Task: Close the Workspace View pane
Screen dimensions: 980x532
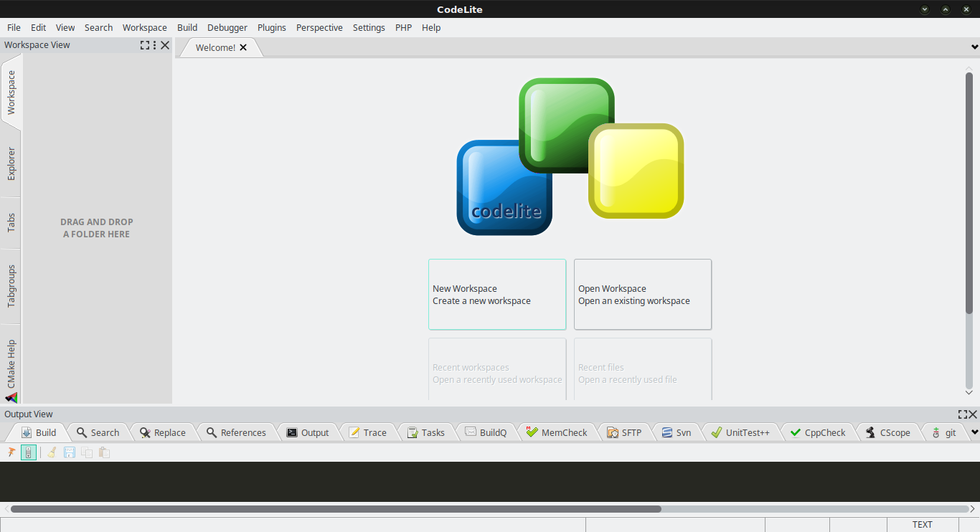Action: [165, 45]
